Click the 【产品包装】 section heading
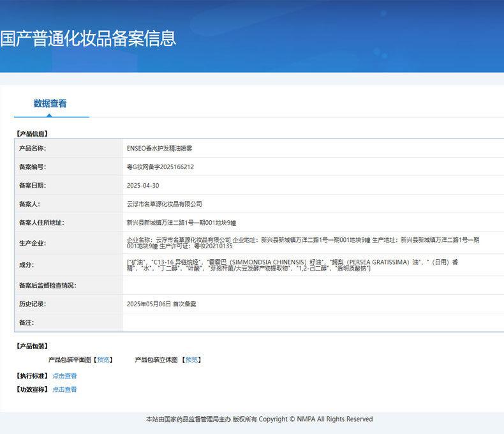This screenshot has width=504, height=434. (33, 346)
